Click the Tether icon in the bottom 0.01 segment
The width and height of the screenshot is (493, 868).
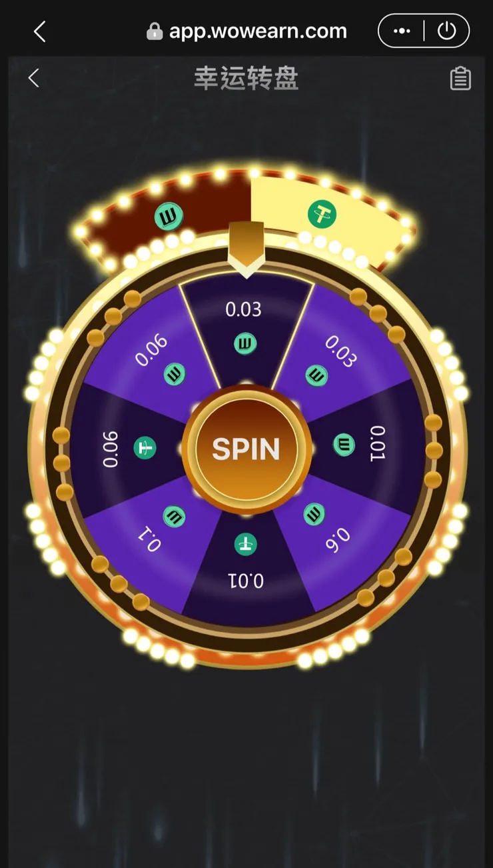pos(246,545)
